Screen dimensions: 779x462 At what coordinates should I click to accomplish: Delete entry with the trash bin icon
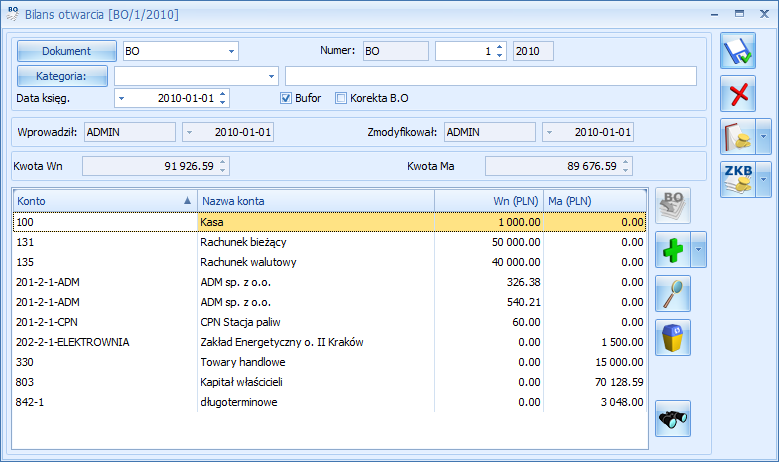pos(673,337)
